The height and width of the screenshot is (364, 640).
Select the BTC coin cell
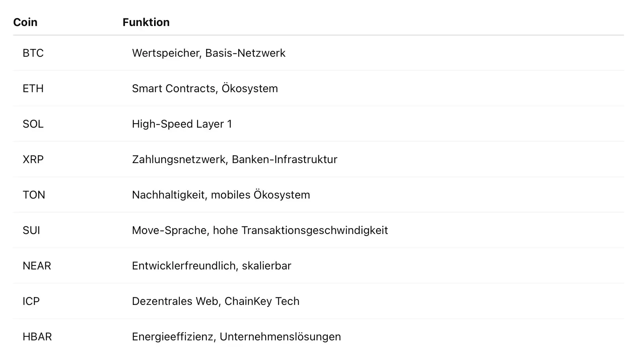(33, 53)
